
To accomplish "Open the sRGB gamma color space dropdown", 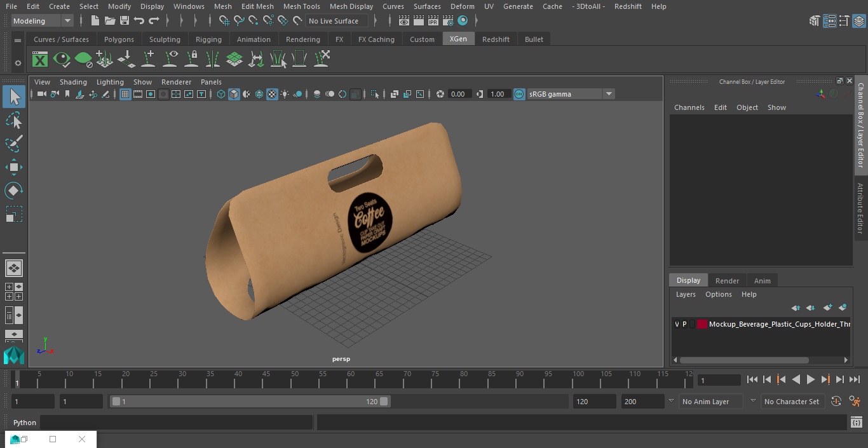I will tap(571, 94).
